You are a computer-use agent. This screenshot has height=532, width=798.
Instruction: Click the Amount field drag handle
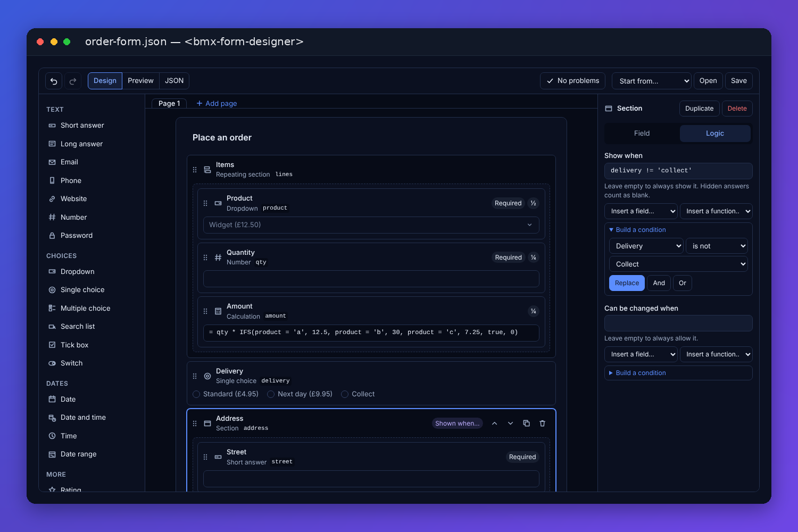[x=205, y=311]
